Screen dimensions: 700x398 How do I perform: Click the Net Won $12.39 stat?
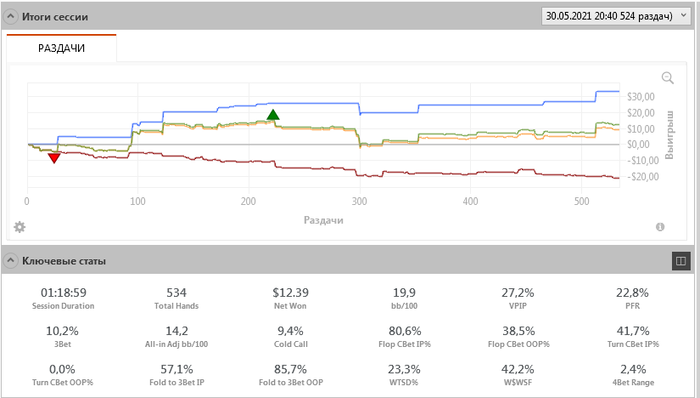pos(291,298)
